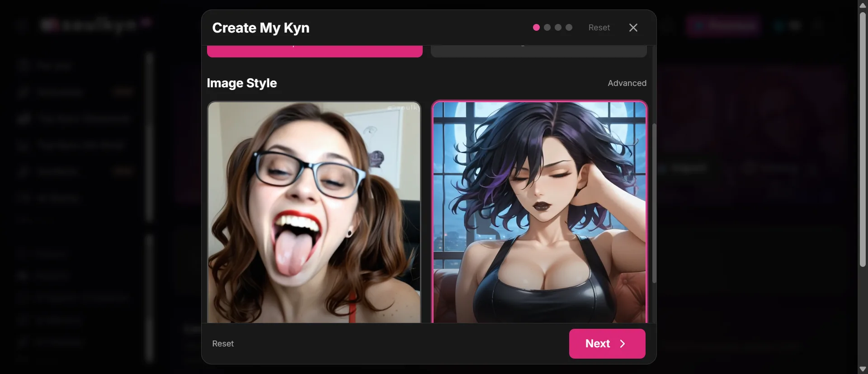Click the dialog's vertical scrollbar
The image size is (868, 374).
point(654,203)
